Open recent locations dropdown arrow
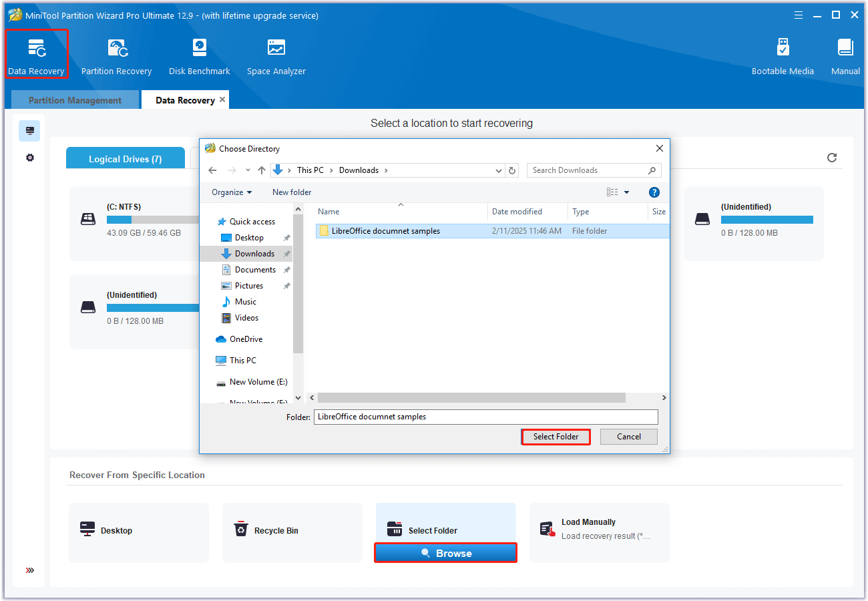Image resolution: width=868 pixels, height=601 pixels. [248, 170]
